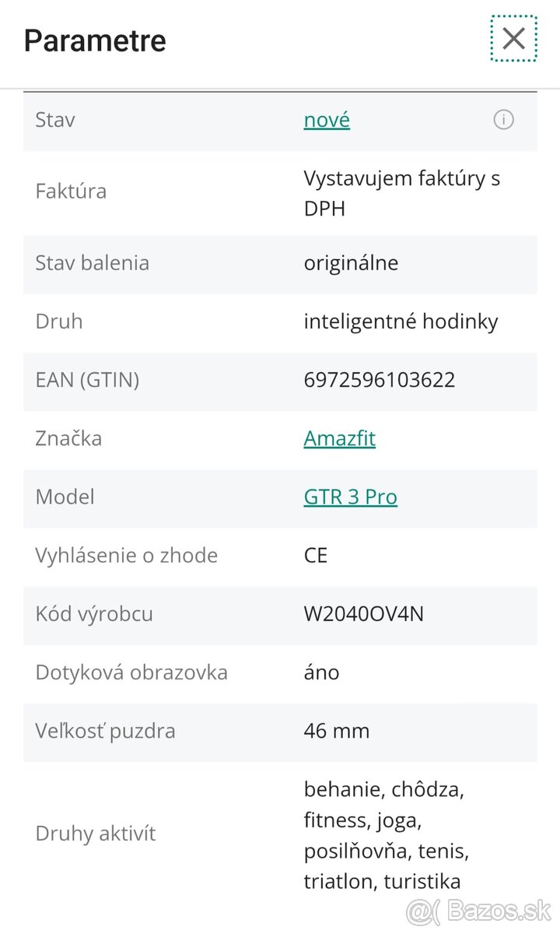Click the Vyhlásenie o zhode CE value
The image size is (560, 934).
click(x=316, y=555)
